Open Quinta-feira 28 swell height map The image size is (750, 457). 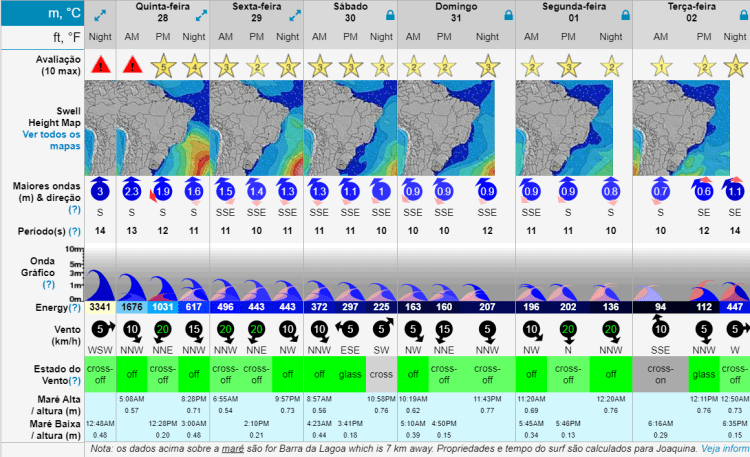163,128
